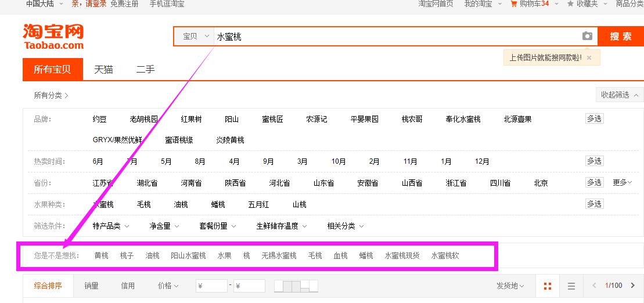Click suggested search 阳山水蜜桃
The image size is (644, 303).
tap(188, 255)
